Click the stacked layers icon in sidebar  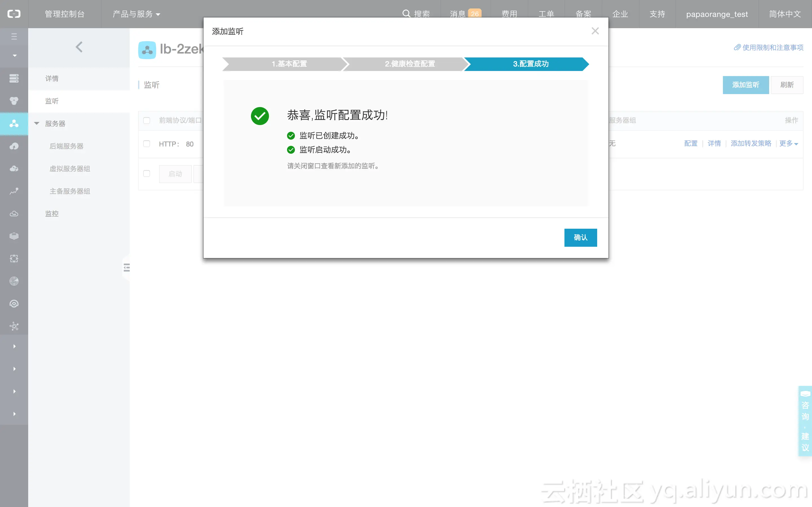[x=14, y=236]
